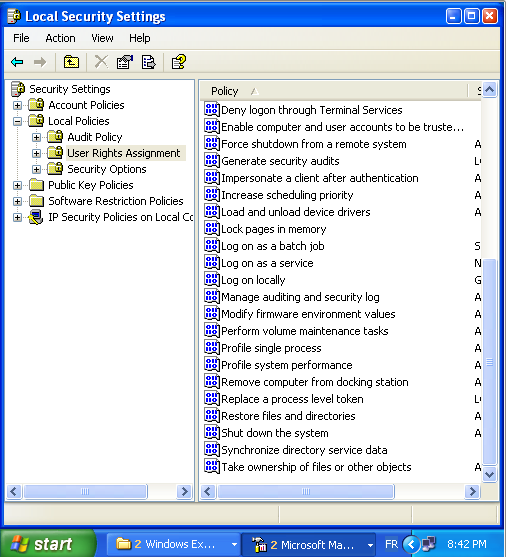This screenshot has width=506, height=557.
Task: Select the Take ownership of files policy
Action: point(316,467)
